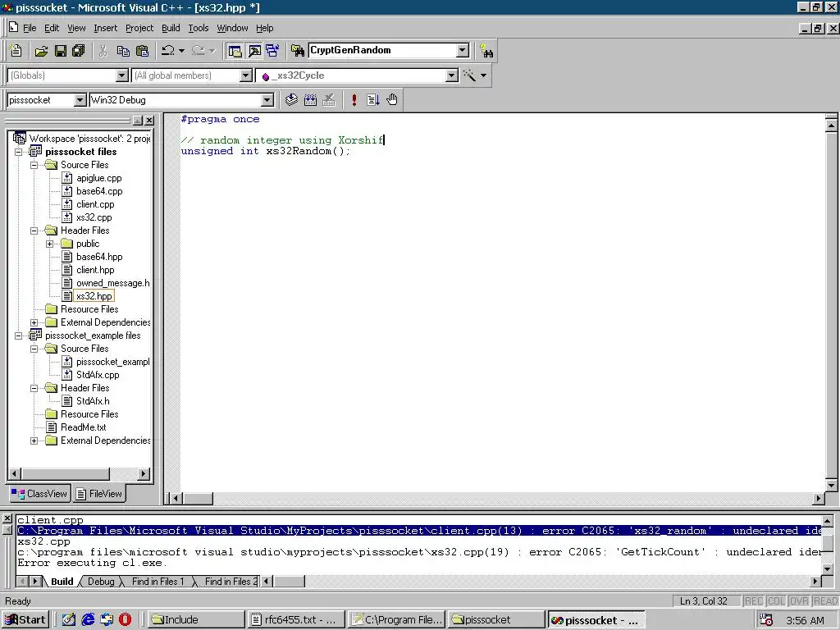Save the current file with floppy icon

61,51
